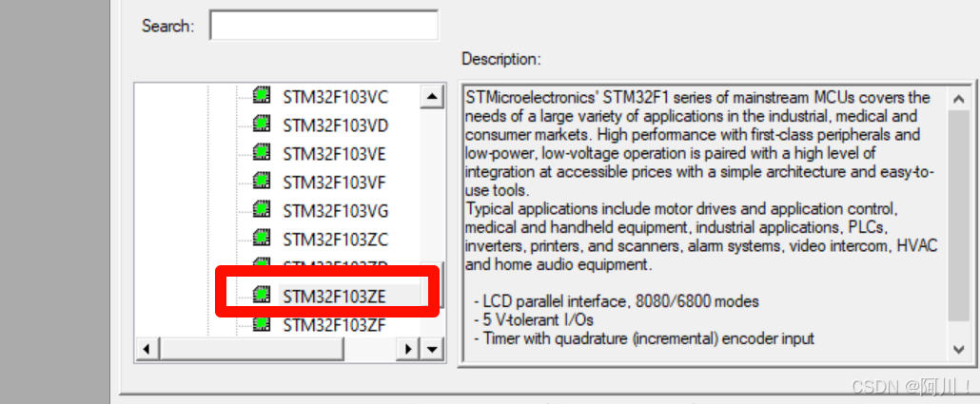
Task: Choose STM32F103VF device name
Action: click(334, 183)
